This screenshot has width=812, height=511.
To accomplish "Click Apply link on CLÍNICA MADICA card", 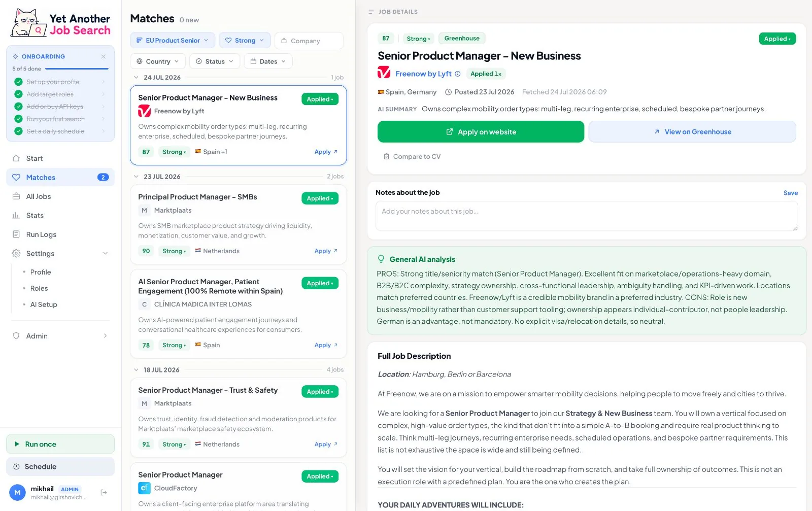I will pos(326,345).
